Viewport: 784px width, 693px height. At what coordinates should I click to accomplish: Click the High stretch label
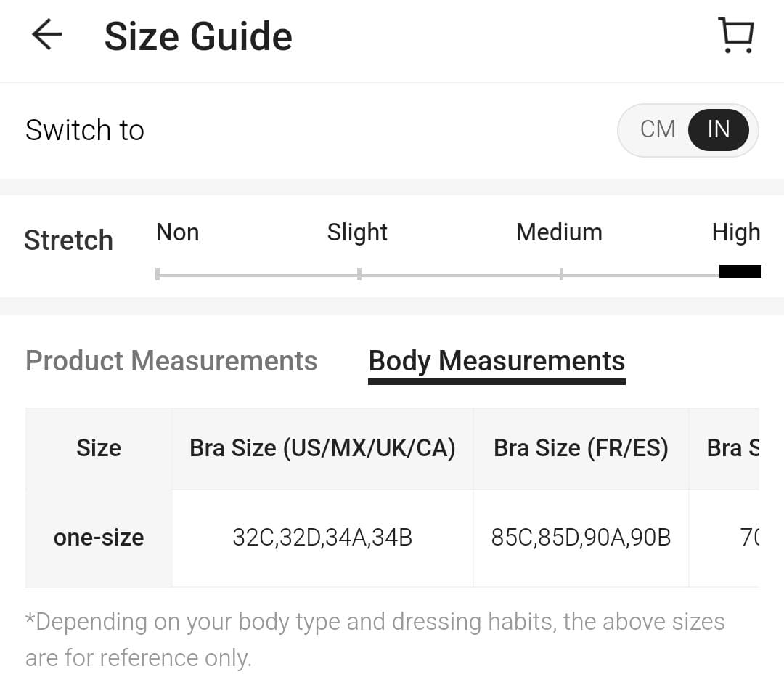pos(735,232)
